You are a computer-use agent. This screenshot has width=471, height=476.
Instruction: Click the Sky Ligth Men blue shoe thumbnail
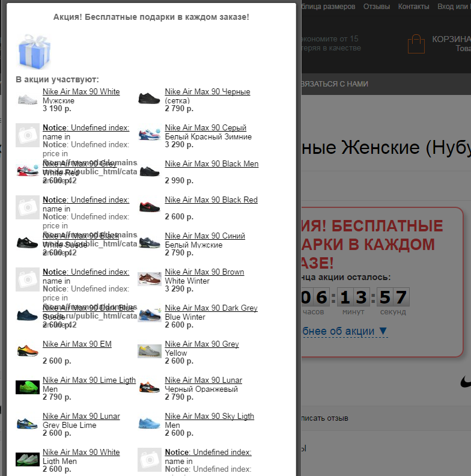pyautogui.click(x=150, y=424)
